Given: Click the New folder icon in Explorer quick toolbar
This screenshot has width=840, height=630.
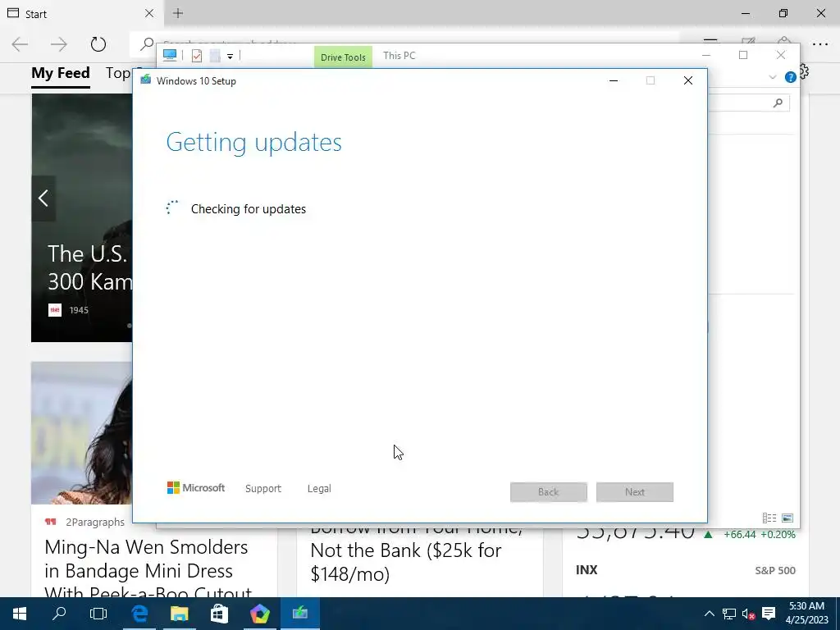Looking at the screenshot, I should (x=215, y=56).
